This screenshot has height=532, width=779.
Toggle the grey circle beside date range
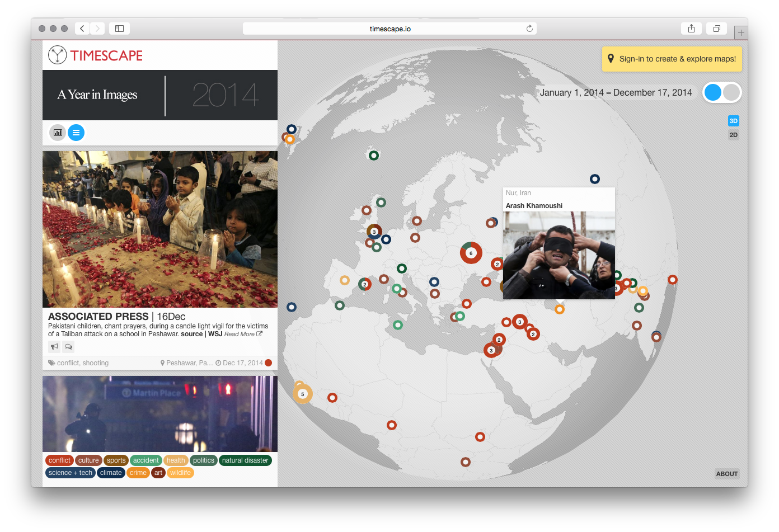click(731, 93)
